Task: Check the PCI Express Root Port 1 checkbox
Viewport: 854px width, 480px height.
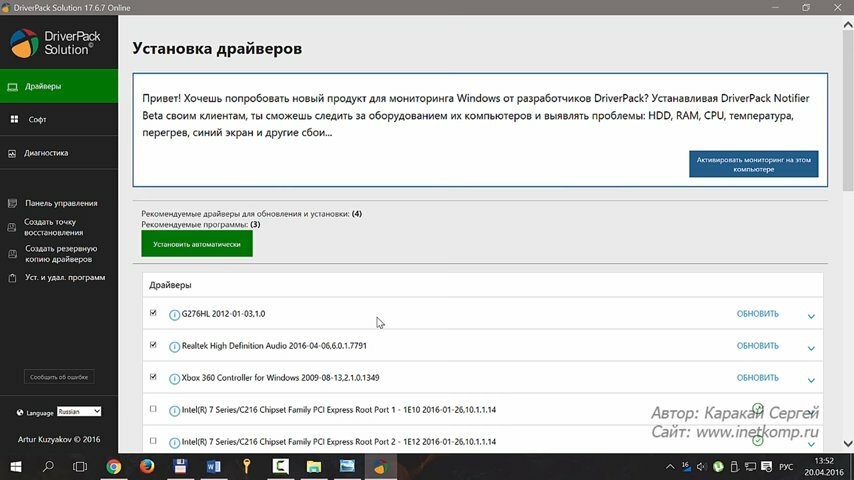Action: pos(153,409)
